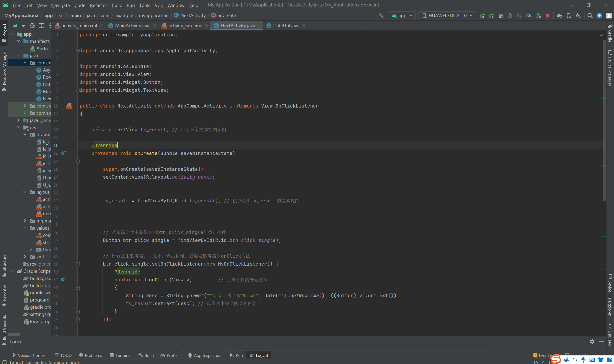Image resolution: width=614 pixels, height=364 pixels.
Task: Open the HUAWEI EDI-AL10 device dropdown
Action: coord(447,16)
